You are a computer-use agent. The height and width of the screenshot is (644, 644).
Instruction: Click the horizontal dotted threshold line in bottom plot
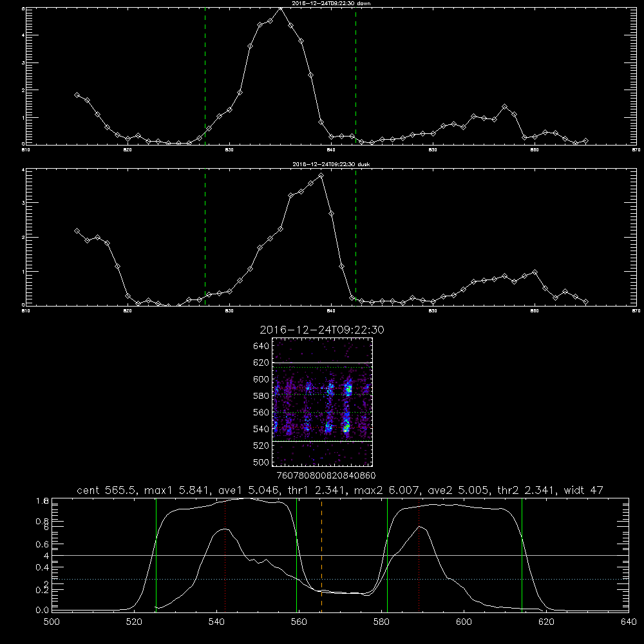point(340,579)
